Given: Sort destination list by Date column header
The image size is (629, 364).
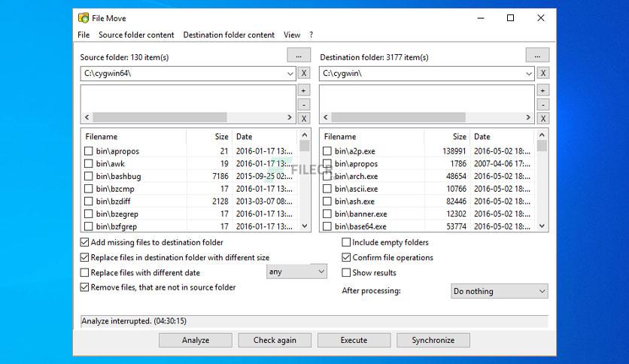Looking at the screenshot, I should (503, 136).
